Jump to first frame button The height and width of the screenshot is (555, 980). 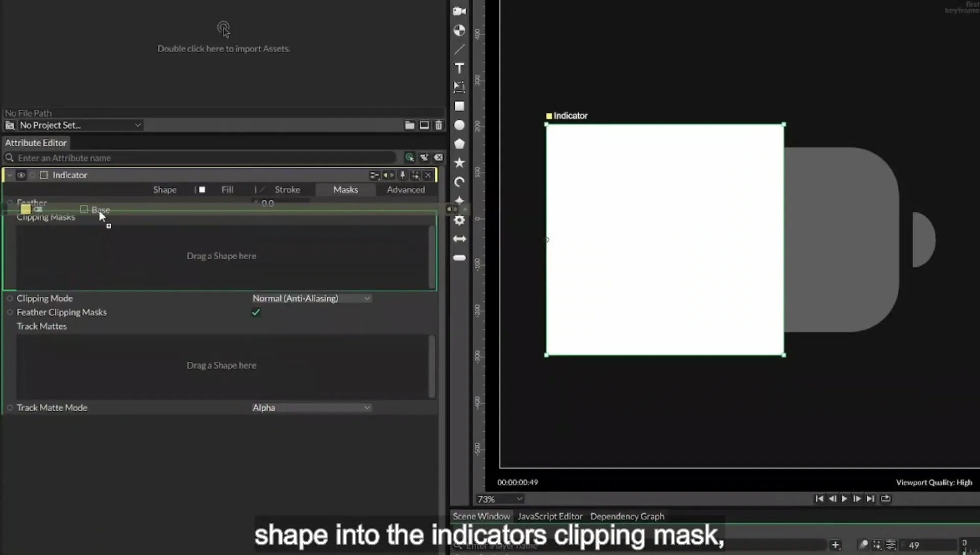[x=819, y=498]
